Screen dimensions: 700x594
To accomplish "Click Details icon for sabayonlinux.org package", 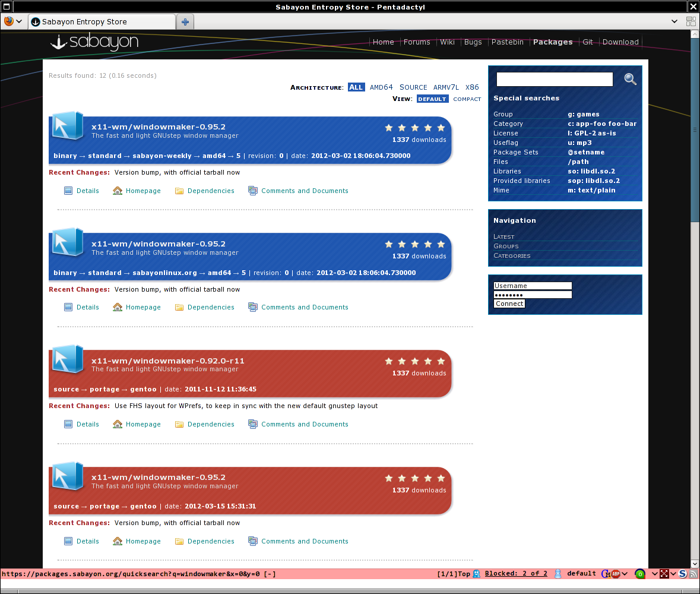I will point(68,307).
